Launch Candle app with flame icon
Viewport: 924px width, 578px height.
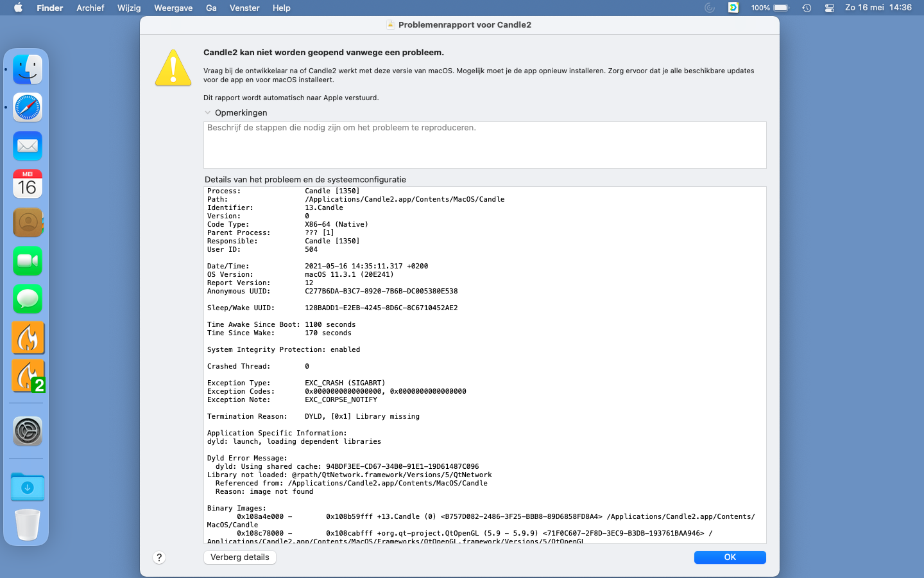click(28, 337)
